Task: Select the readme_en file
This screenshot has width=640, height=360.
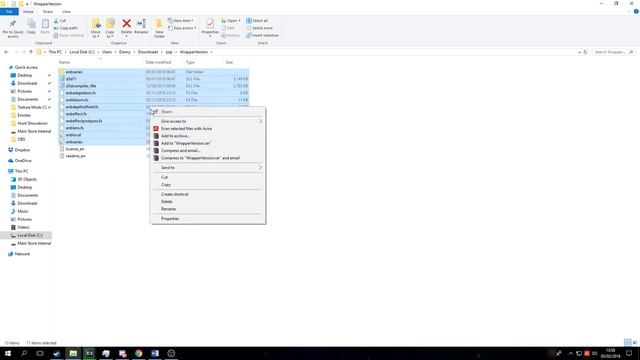Action: coord(75,156)
